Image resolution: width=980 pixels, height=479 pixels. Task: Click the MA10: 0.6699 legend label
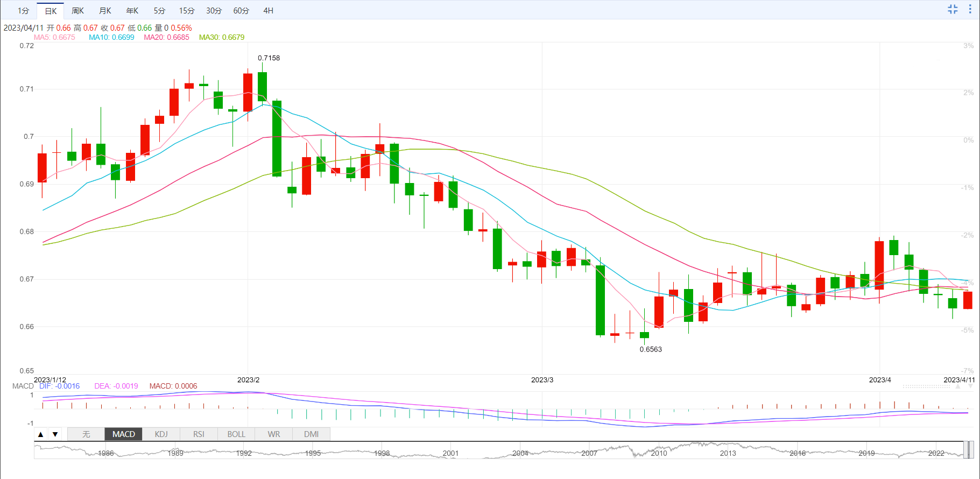[x=111, y=37]
